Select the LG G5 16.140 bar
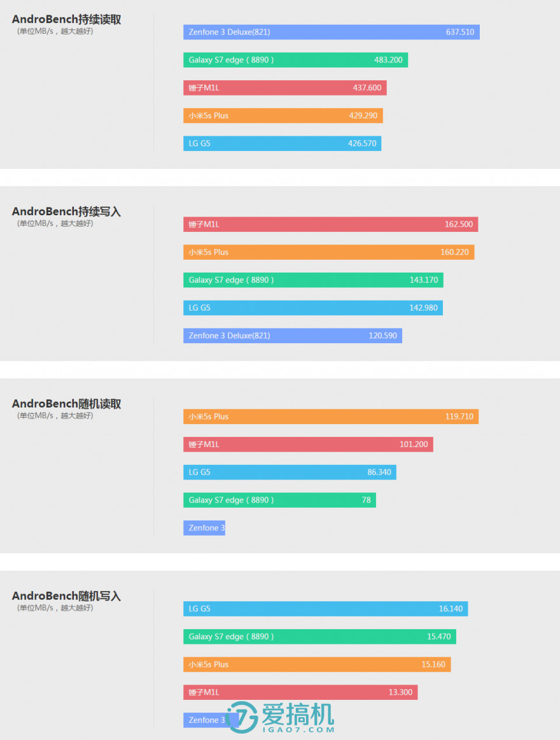This screenshot has height=740, width=560. (325, 609)
